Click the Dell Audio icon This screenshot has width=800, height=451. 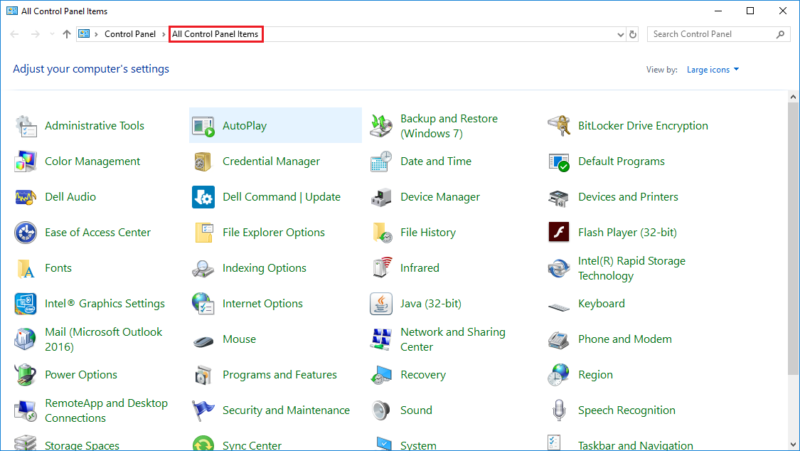click(x=26, y=197)
